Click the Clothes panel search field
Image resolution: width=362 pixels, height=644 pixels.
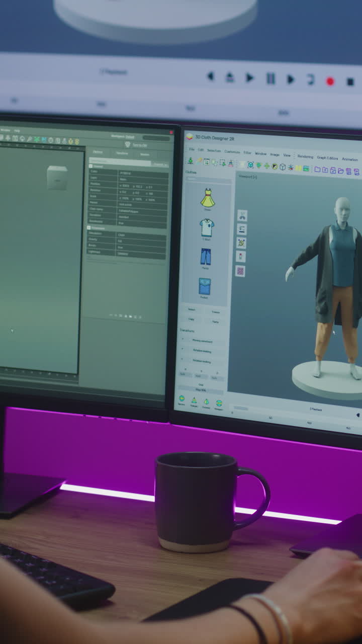click(209, 179)
